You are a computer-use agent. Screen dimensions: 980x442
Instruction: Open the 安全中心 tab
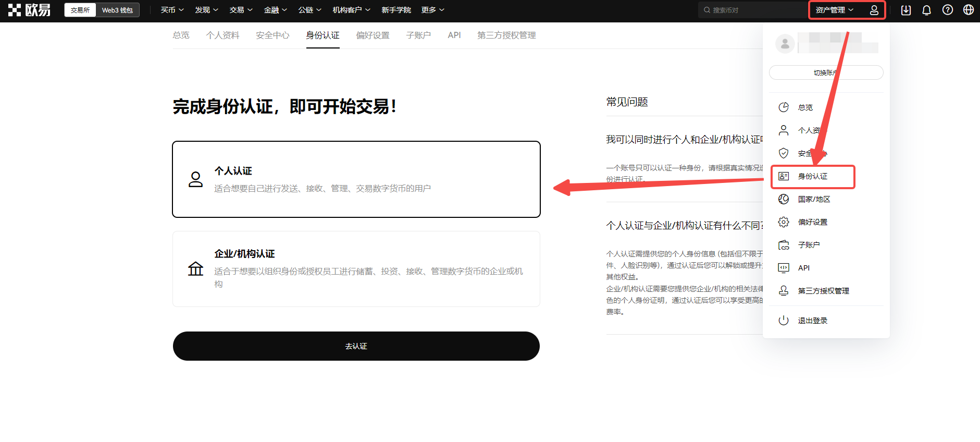[x=273, y=35]
